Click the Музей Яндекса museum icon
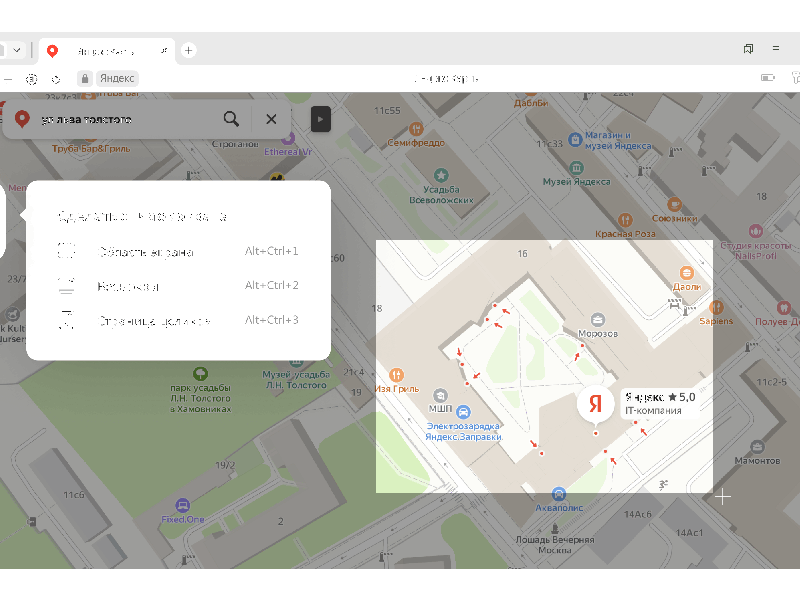The image size is (800, 600). tap(577, 168)
